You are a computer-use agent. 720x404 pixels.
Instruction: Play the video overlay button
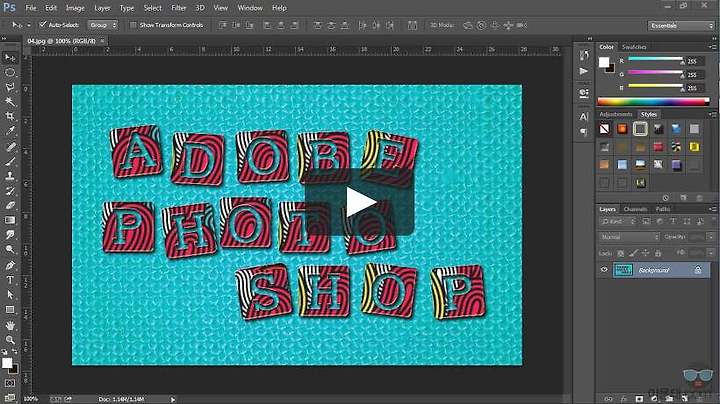[x=360, y=202]
